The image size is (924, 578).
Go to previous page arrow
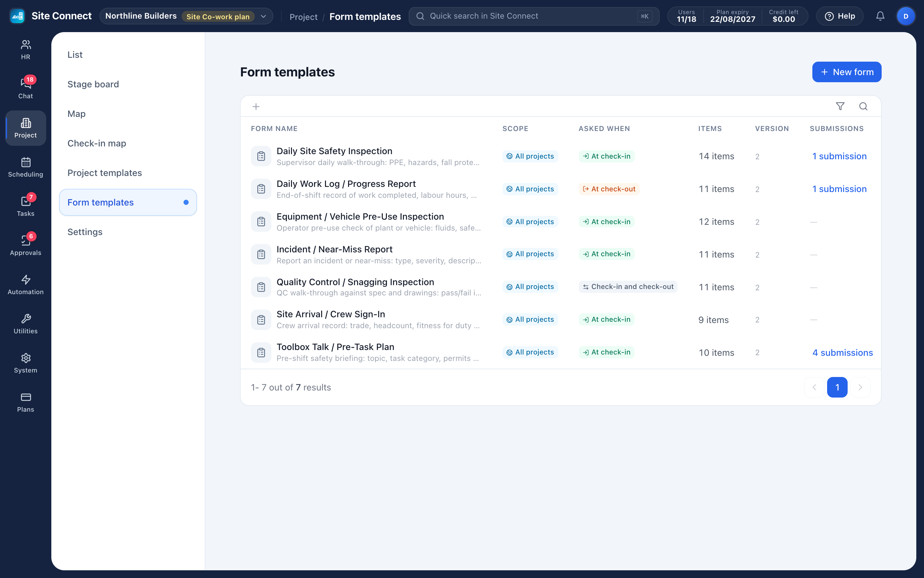814,387
